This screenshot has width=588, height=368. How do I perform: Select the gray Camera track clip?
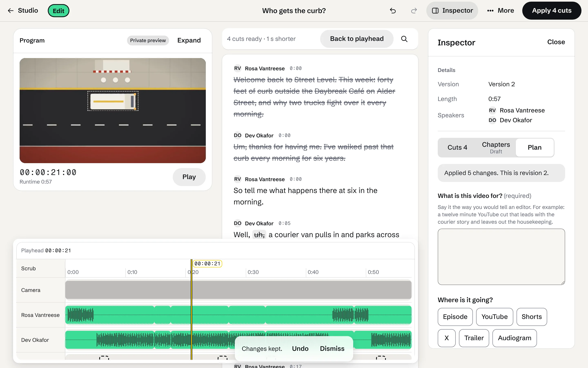point(238,290)
